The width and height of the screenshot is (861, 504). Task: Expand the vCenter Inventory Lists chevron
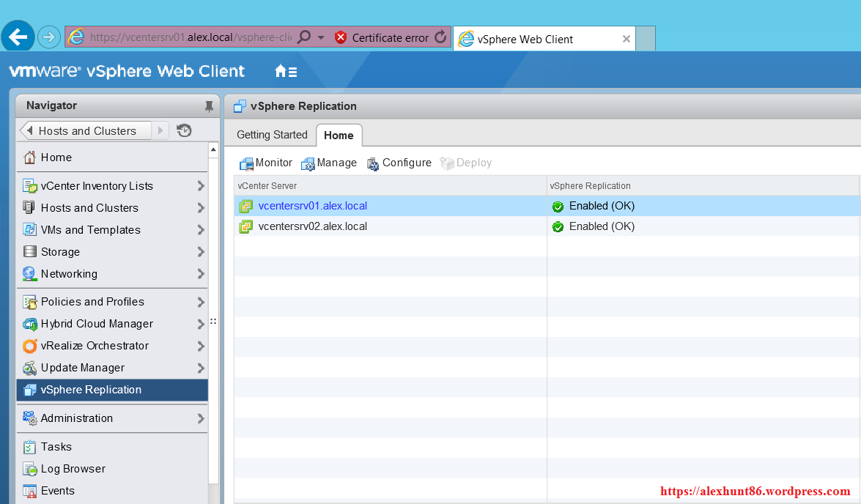[200, 186]
